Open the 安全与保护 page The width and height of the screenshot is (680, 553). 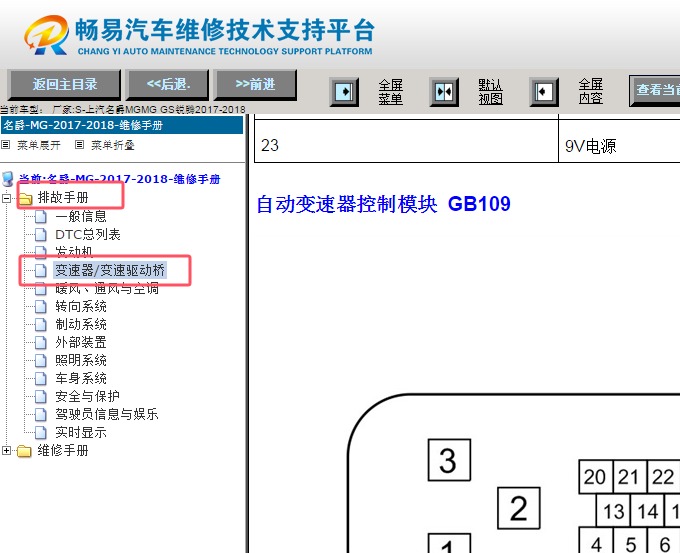tap(87, 396)
